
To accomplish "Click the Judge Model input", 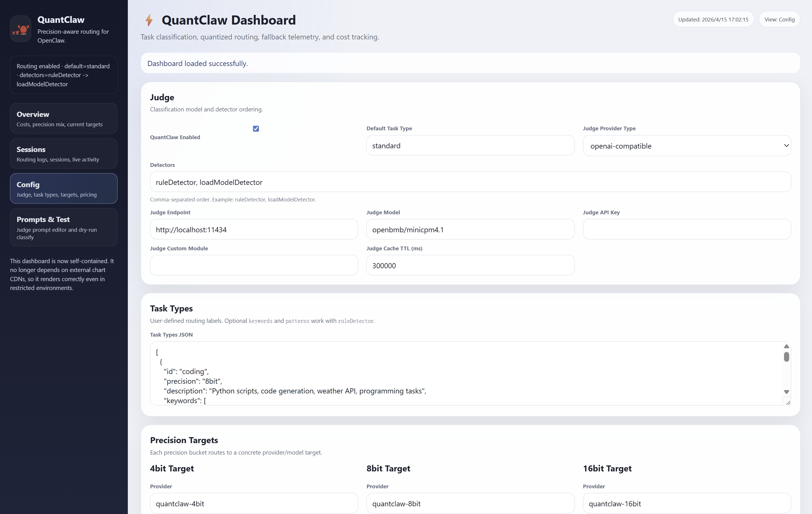I will pos(470,229).
